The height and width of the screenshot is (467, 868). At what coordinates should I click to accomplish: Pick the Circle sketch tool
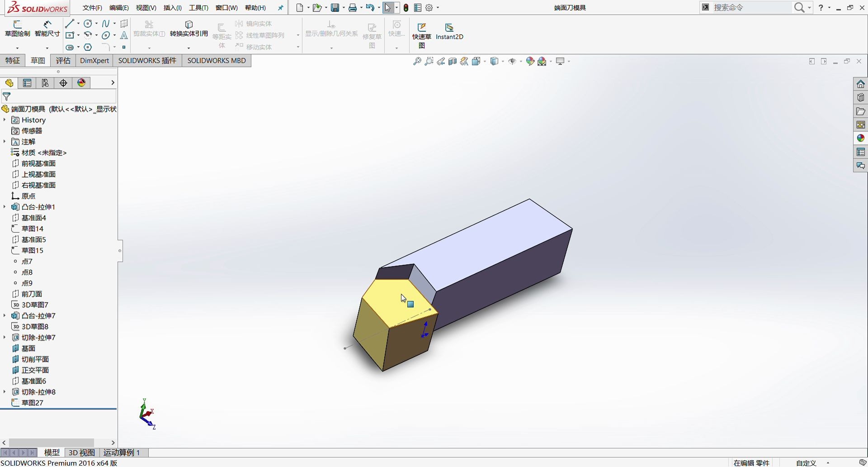(88, 24)
